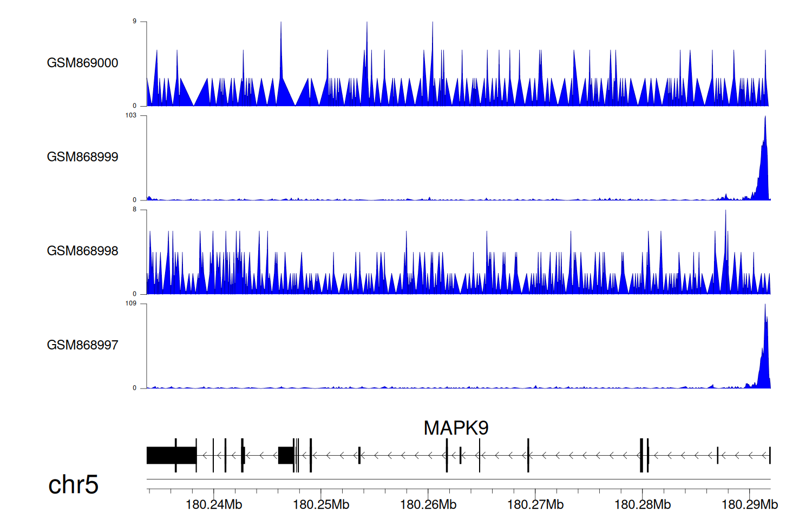Click the MAPK9 gene name
The image size is (812, 531).
(x=456, y=428)
